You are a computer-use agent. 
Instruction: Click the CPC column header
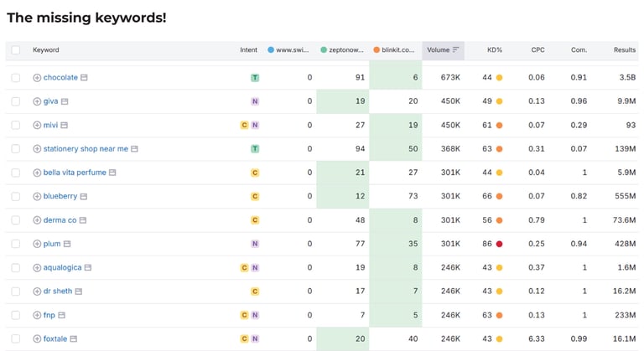click(538, 49)
